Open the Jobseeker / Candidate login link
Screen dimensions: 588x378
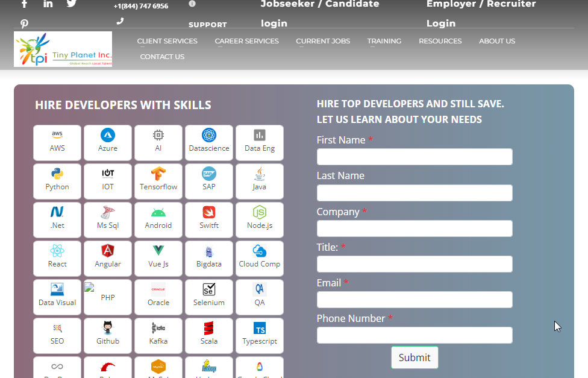(x=320, y=13)
